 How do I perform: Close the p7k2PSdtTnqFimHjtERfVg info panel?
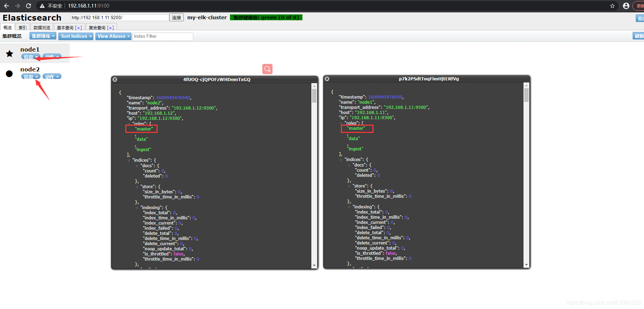point(327,79)
